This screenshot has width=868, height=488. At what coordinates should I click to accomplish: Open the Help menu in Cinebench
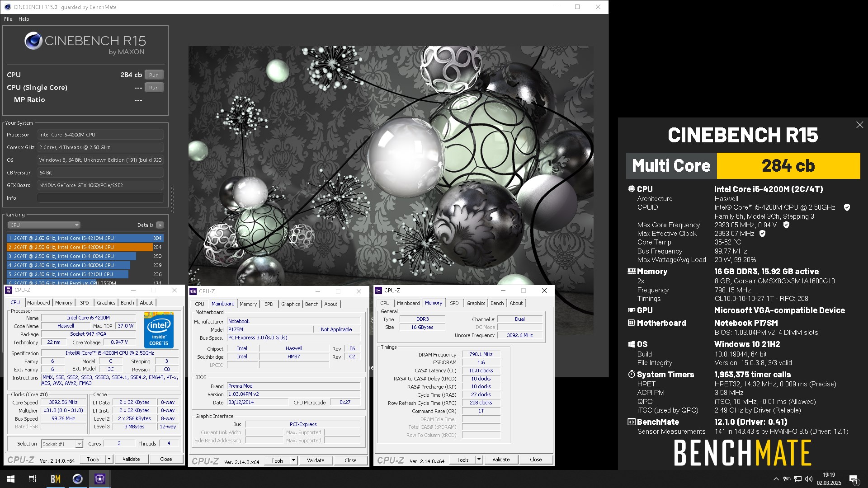[x=24, y=19]
